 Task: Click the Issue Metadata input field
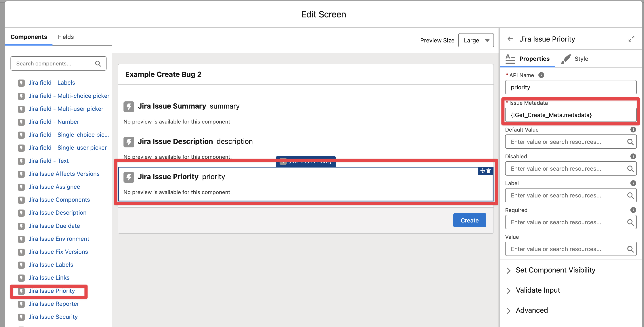[571, 115]
